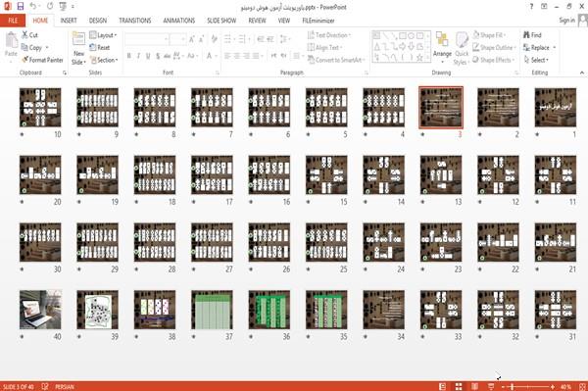The height and width of the screenshot is (391, 588).
Task: Select slide 37 green table thumbnail
Action: tap(212, 310)
